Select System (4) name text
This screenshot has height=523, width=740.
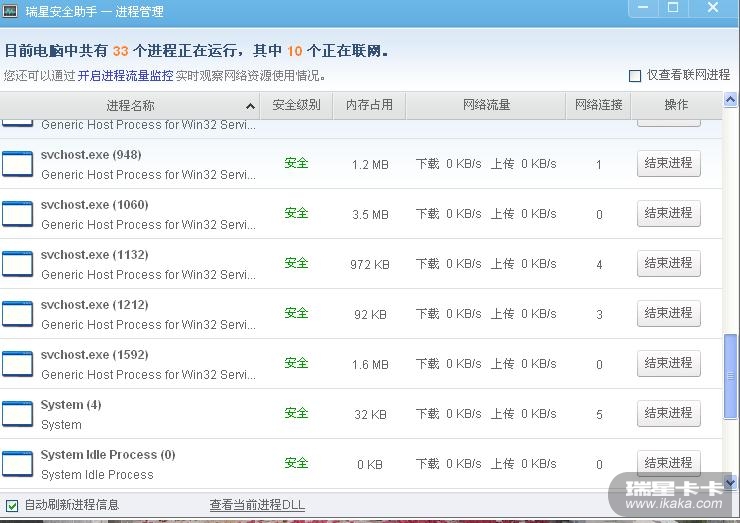tap(71, 405)
